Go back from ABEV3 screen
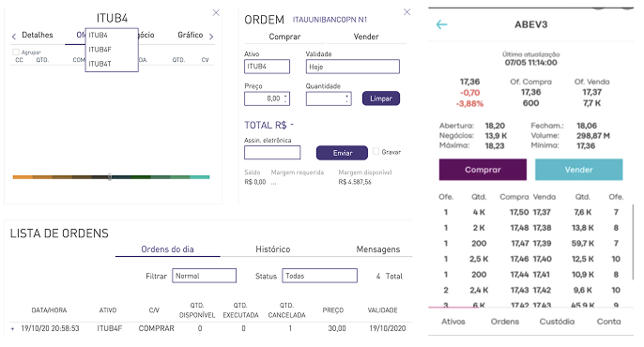The image size is (644, 347). 441,24
